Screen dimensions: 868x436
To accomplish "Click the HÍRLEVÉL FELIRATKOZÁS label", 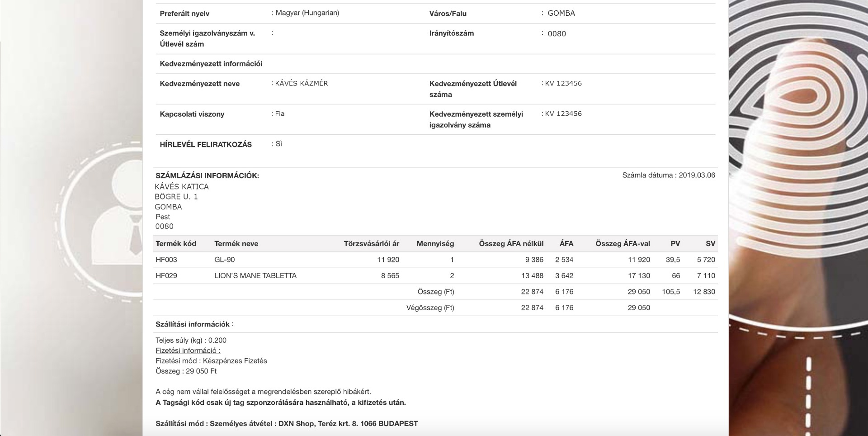I will tap(206, 145).
